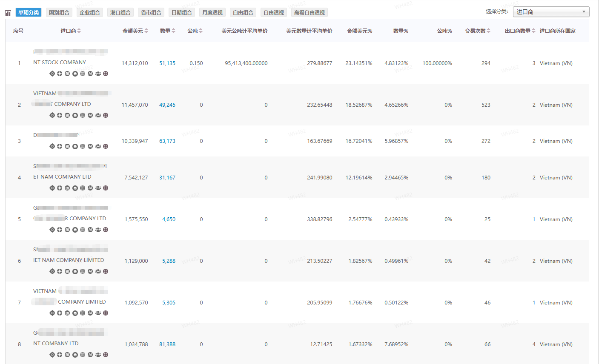Click the AI icon in row 4
The width and height of the screenshot is (599, 364).
[90, 188]
